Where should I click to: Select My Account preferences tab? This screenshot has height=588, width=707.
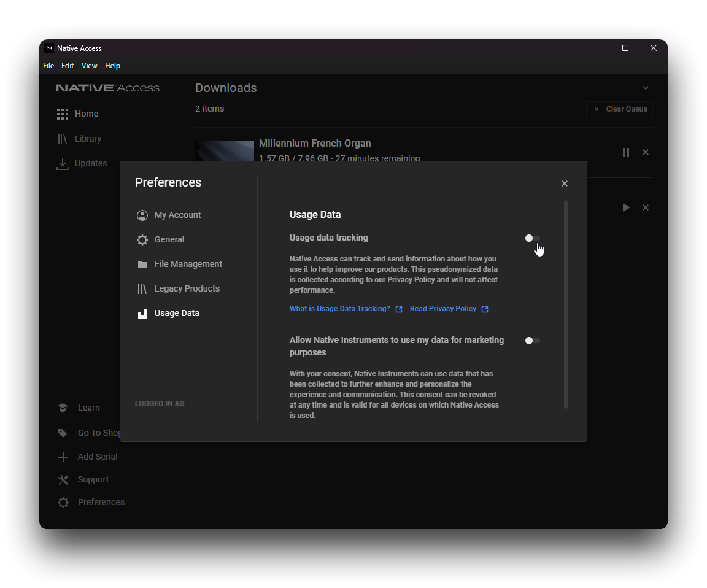tap(169, 215)
